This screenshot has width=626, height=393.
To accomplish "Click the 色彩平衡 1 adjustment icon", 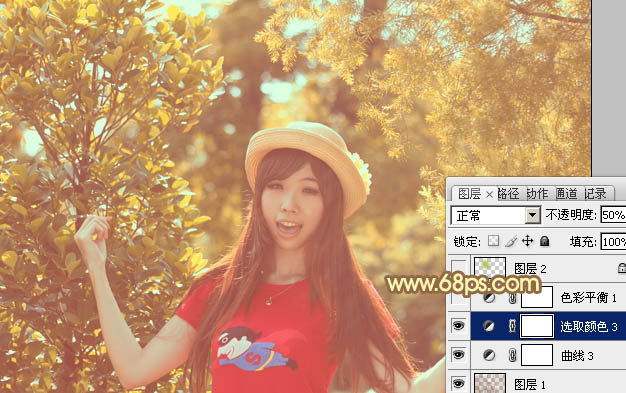I will [x=489, y=298].
